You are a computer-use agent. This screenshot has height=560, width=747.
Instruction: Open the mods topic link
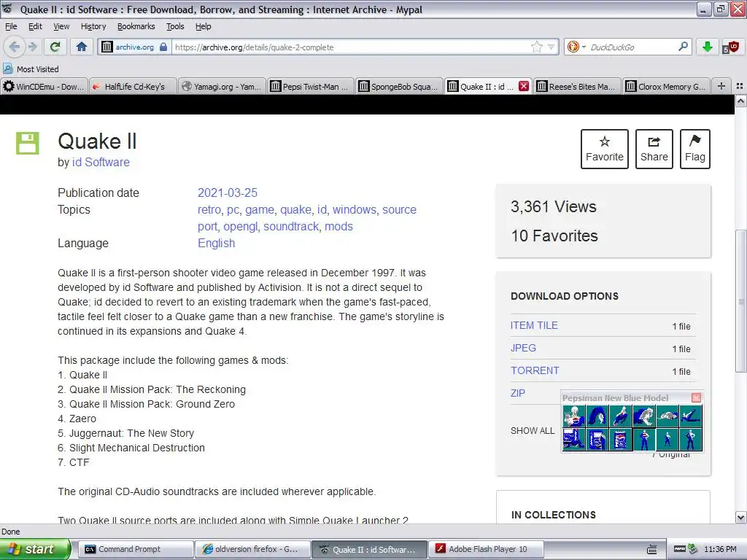click(338, 226)
